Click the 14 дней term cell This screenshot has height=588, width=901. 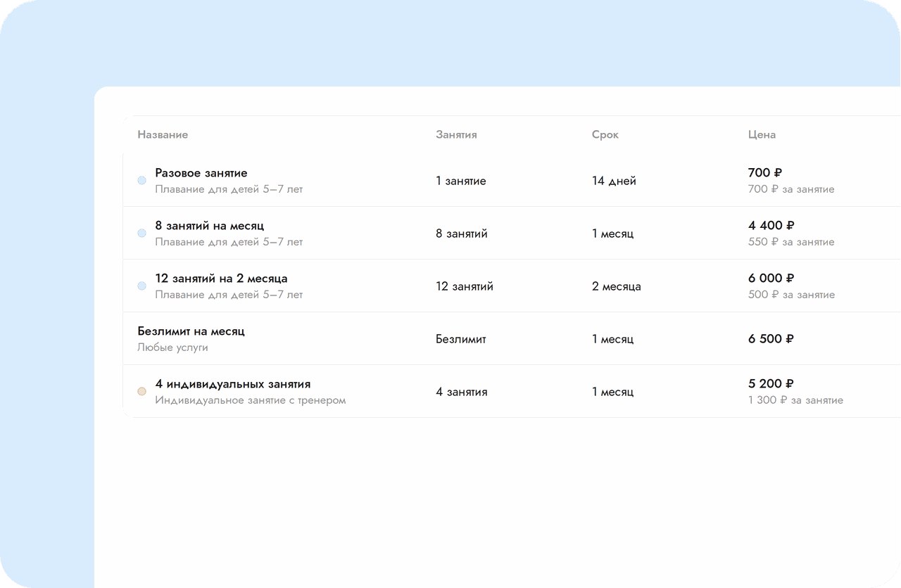[614, 181]
